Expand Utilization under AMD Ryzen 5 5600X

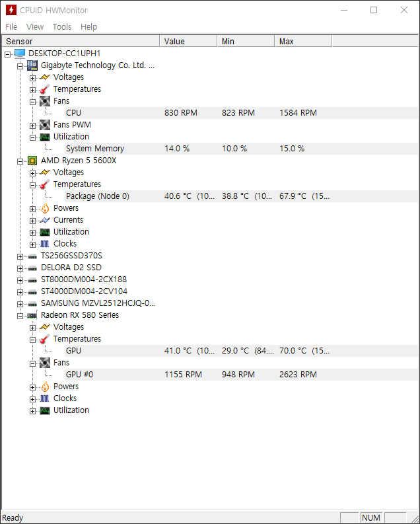click(x=32, y=233)
